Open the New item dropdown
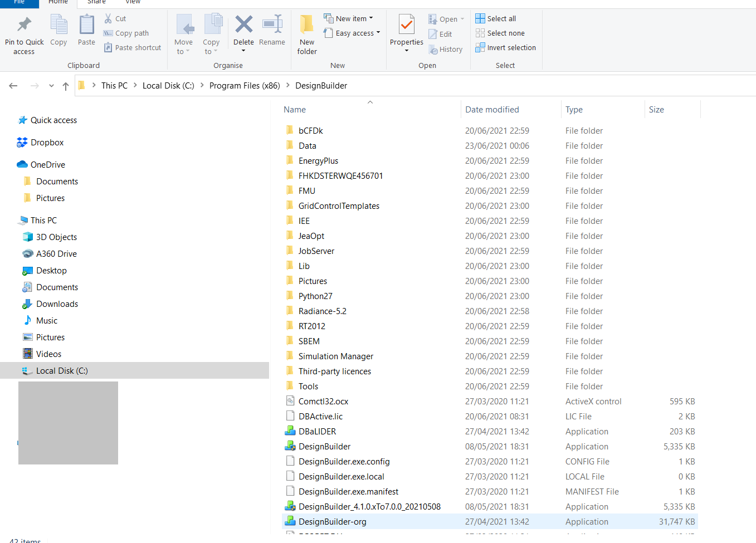 [349, 18]
